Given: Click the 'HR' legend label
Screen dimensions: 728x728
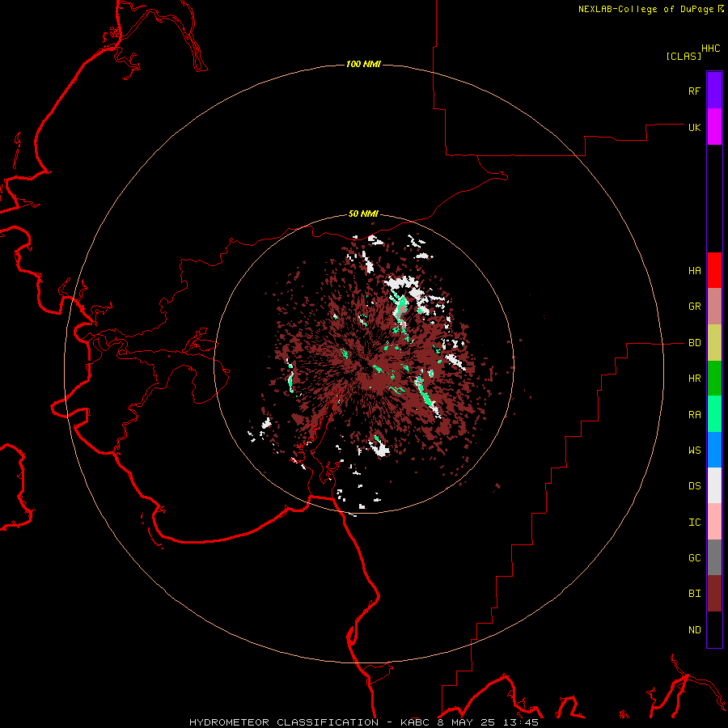Looking at the screenshot, I should tap(694, 379).
